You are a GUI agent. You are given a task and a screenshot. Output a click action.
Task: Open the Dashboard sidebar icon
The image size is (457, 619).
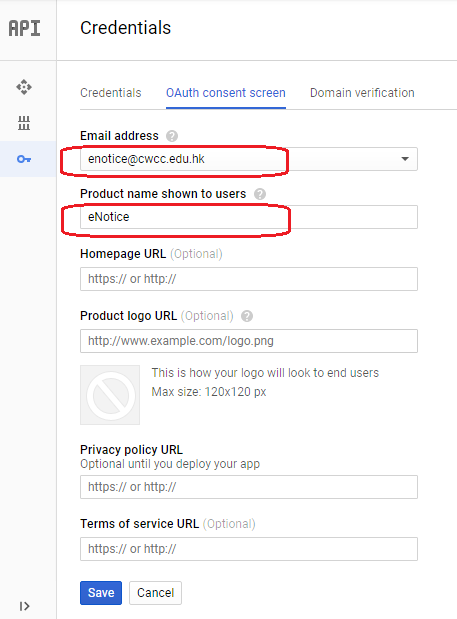(x=24, y=87)
